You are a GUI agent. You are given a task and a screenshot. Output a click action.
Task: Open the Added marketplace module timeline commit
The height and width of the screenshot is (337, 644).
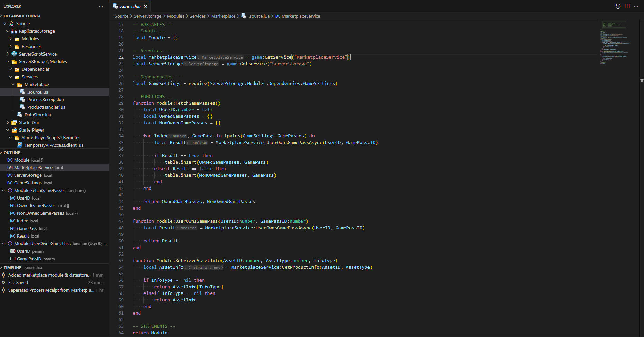tap(54, 275)
